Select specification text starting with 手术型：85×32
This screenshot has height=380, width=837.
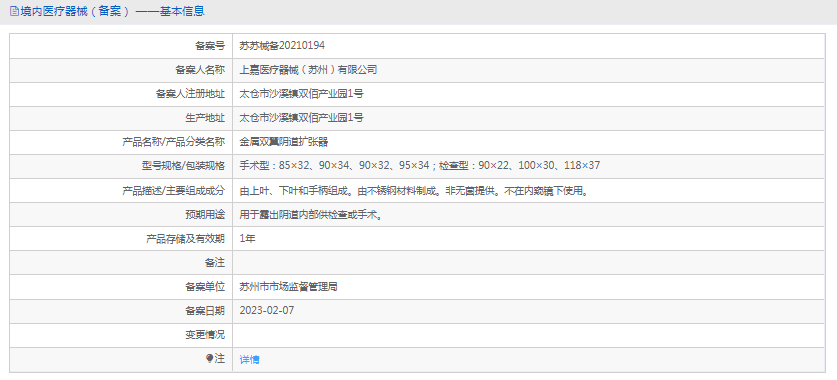(420, 166)
